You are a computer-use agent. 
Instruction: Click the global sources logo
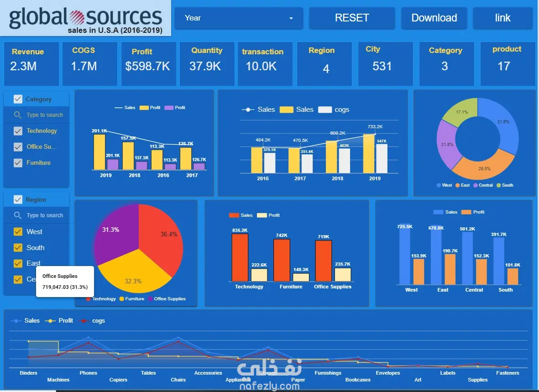click(x=85, y=18)
